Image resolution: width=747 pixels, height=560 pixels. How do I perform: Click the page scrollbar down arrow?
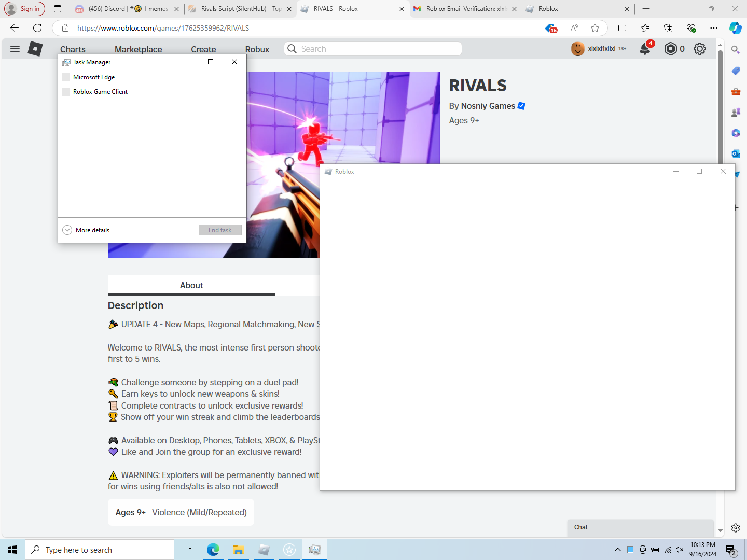720,531
